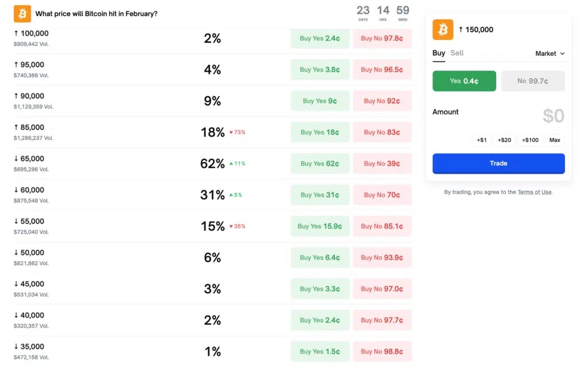Click the Bitcoin logo next to the question
This screenshot has width=588, height=373.
pos(21,13)
